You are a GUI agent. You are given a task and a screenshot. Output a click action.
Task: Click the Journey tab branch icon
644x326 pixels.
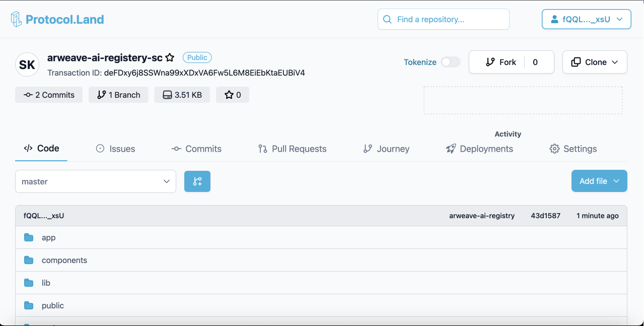[368, 149]
